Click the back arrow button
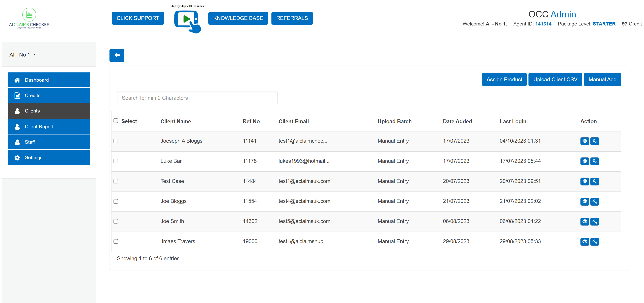The width and height of the screenshot is (644, 303). [x=117, y=55]
